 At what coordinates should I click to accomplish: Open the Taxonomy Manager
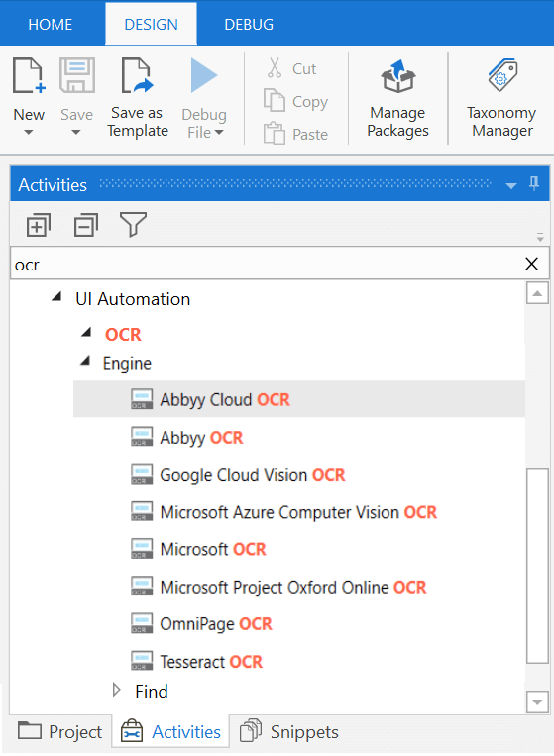tap(501, 99)
